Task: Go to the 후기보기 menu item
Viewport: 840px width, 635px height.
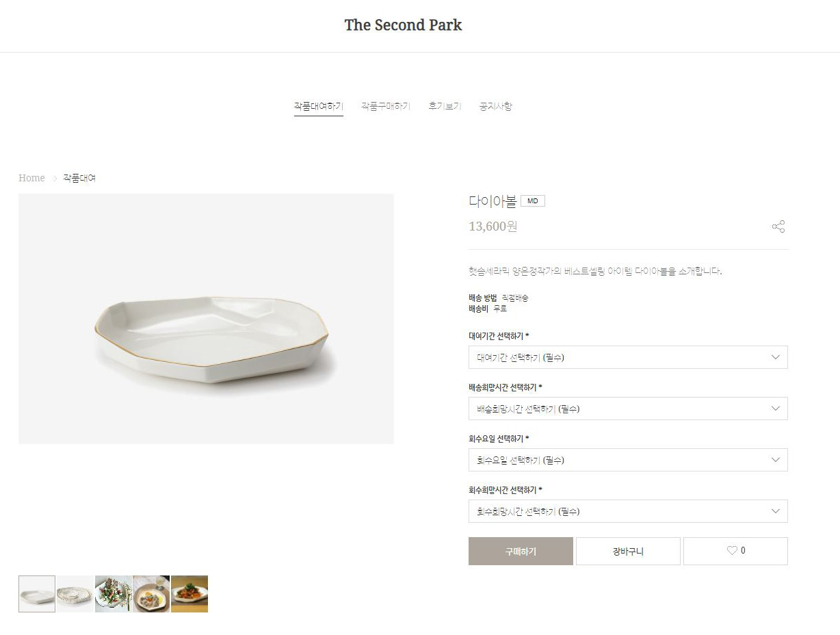Action: click(445, 106)
